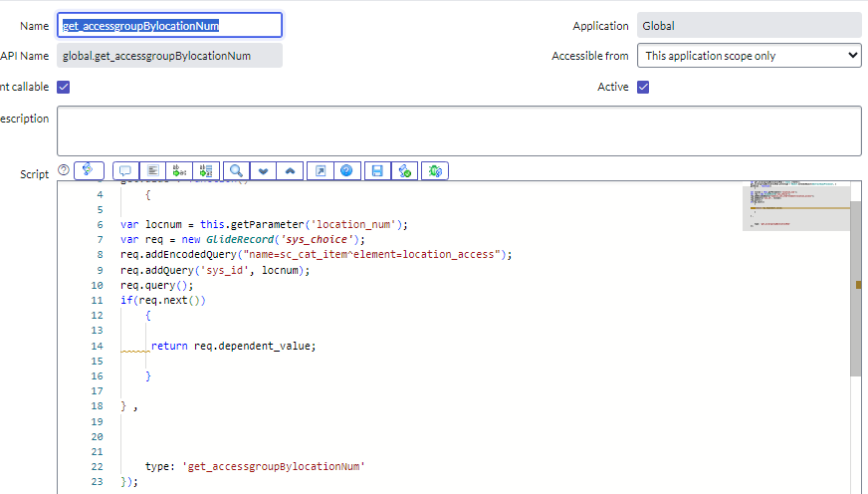Click the 'req.query();' code line

click(x=156, y=286)
